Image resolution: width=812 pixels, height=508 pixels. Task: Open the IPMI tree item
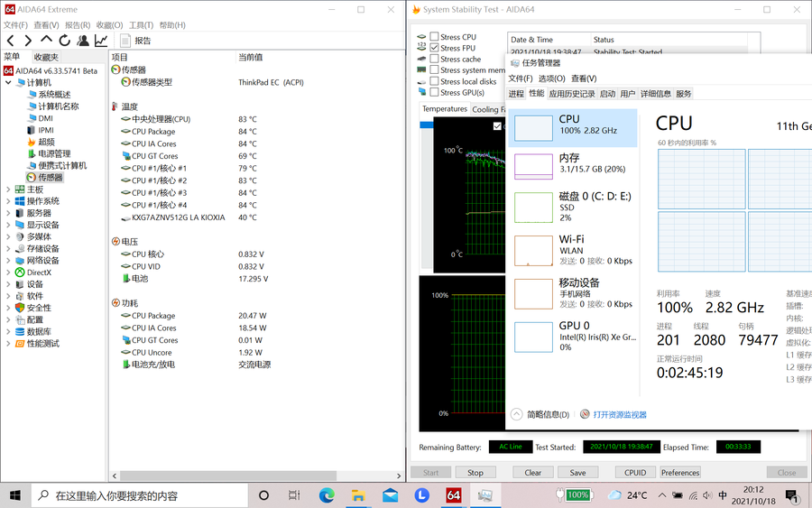(46, 130)
